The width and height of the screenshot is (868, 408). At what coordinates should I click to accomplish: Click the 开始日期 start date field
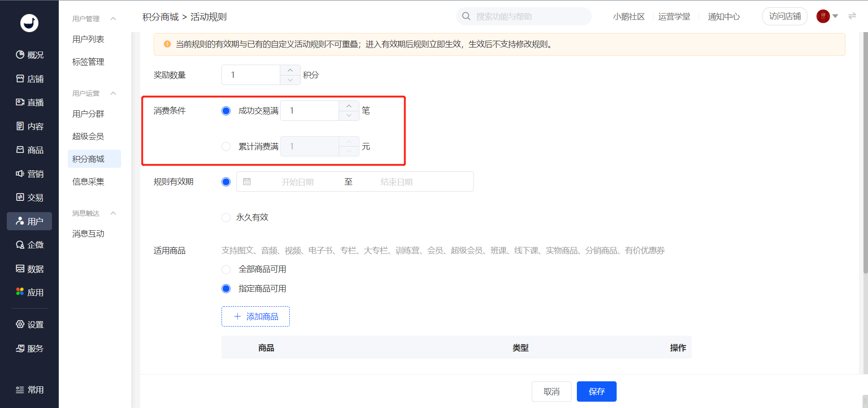click(x=297, y=182)
